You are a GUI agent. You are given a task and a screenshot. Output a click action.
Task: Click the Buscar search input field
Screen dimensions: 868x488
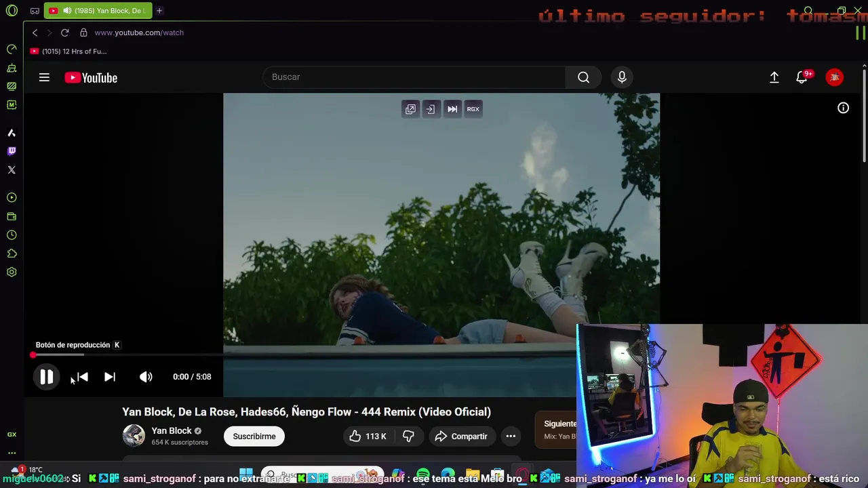point(414,77)
